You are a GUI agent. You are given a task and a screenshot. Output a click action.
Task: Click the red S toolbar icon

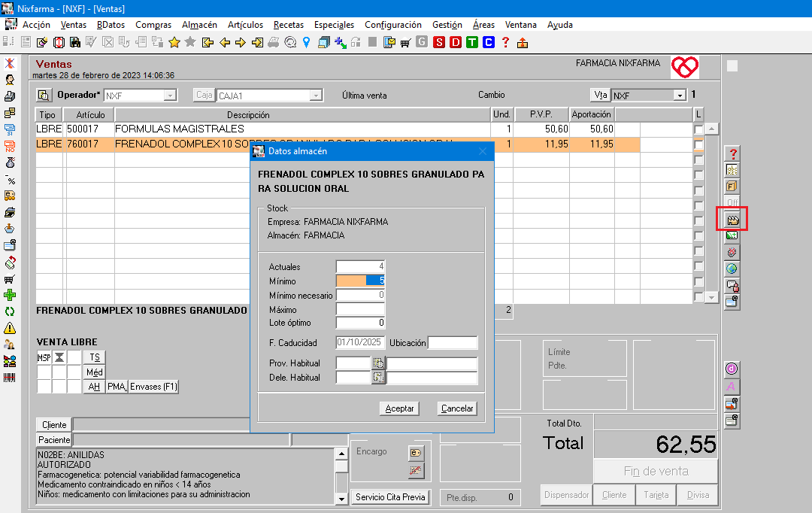[439, 42]
